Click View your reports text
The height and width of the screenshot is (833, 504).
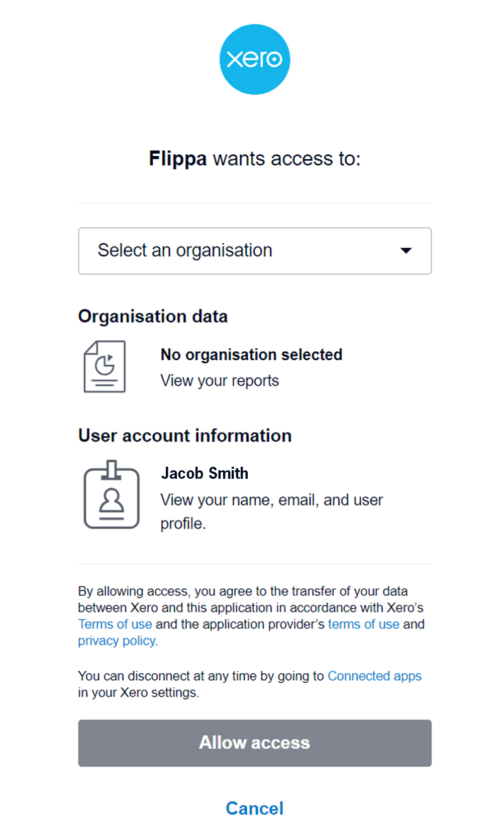tap(220, 381)
